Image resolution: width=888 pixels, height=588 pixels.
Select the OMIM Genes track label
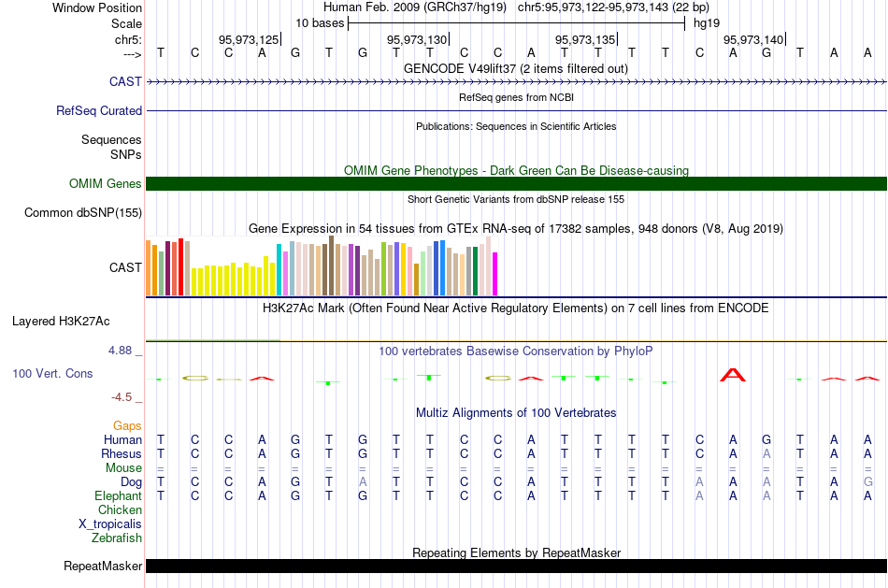(x=106, y=184)
